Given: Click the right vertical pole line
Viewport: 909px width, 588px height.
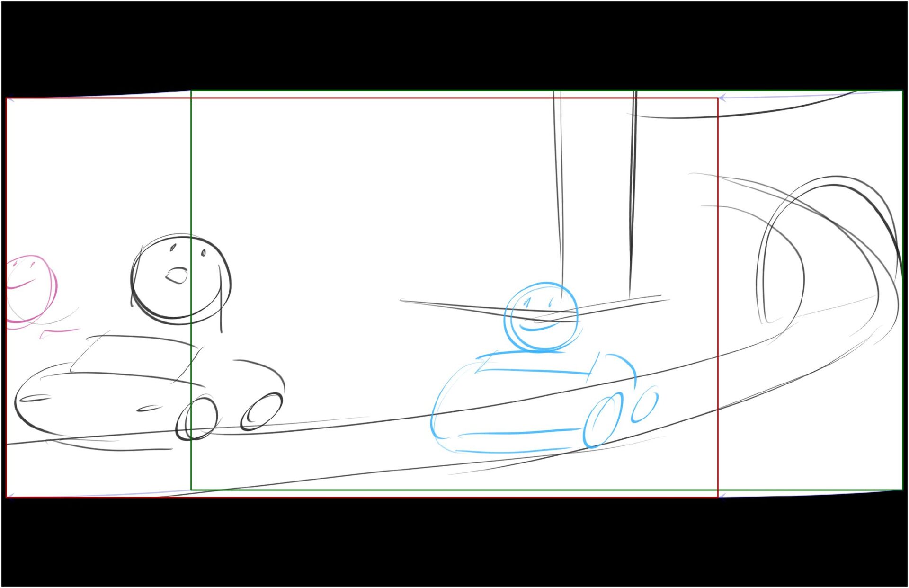Looking at the screenshot, I should (633, 189).
